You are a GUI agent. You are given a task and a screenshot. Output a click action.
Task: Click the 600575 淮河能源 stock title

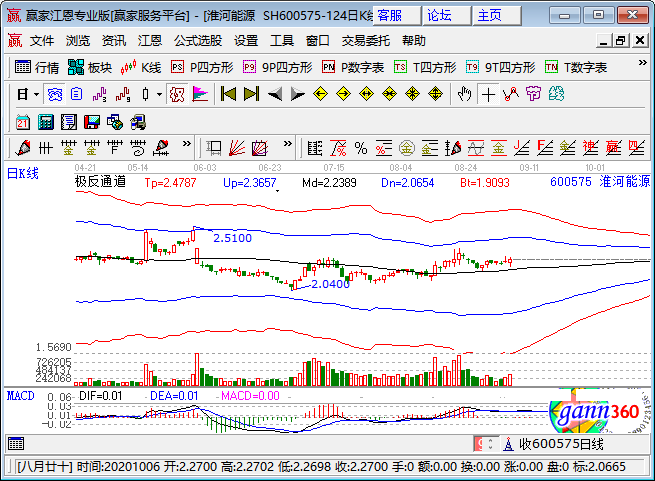(x=600, y=181)
